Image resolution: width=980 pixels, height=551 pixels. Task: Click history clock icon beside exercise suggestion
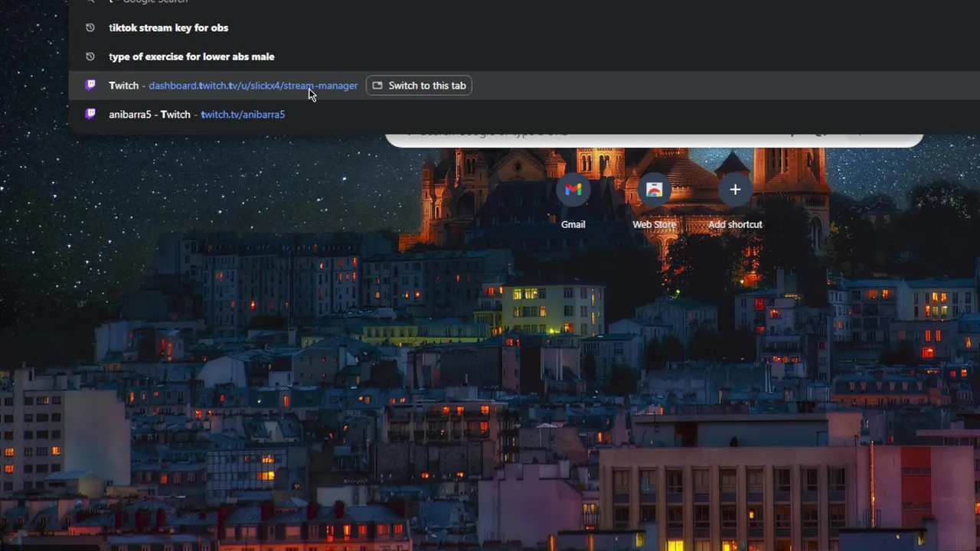coord(90,57)
